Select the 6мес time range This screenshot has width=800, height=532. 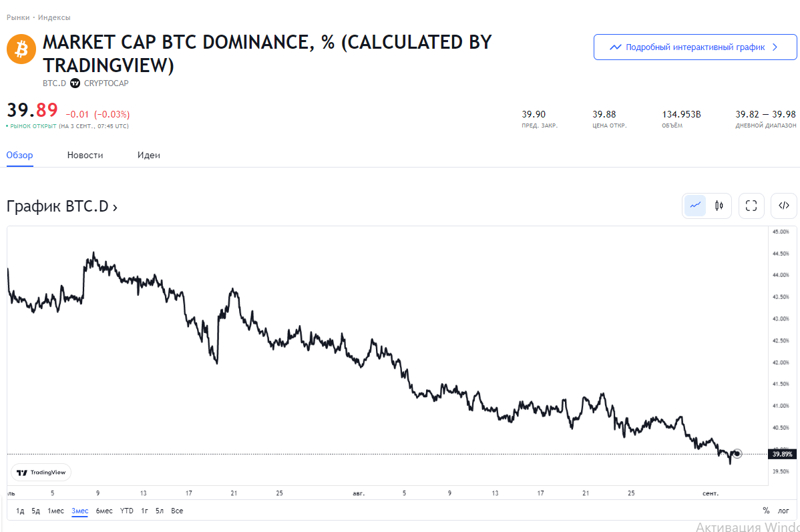(x=104, y=511)
